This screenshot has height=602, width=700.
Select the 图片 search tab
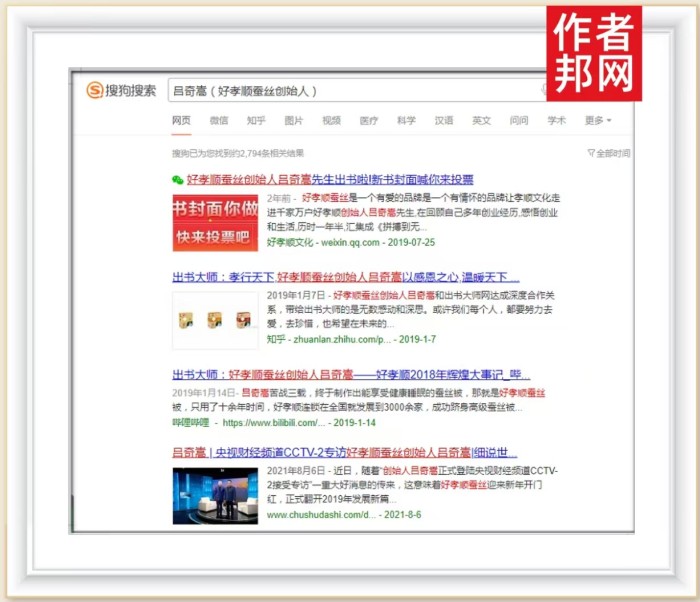click(293, 121)
